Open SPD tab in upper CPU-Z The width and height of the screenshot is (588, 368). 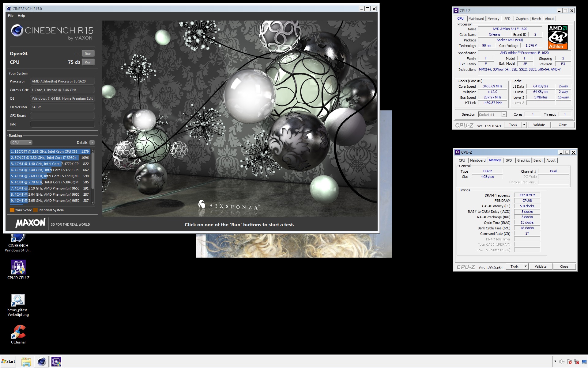(x=507, y=19)
